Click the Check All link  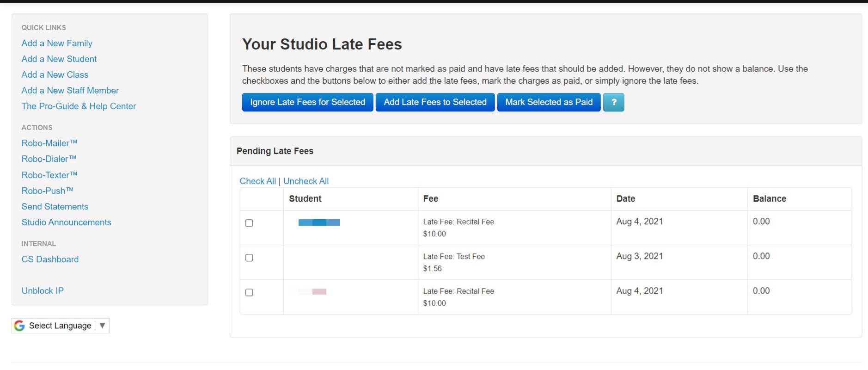pyautogui.click(x=257, y=181)
